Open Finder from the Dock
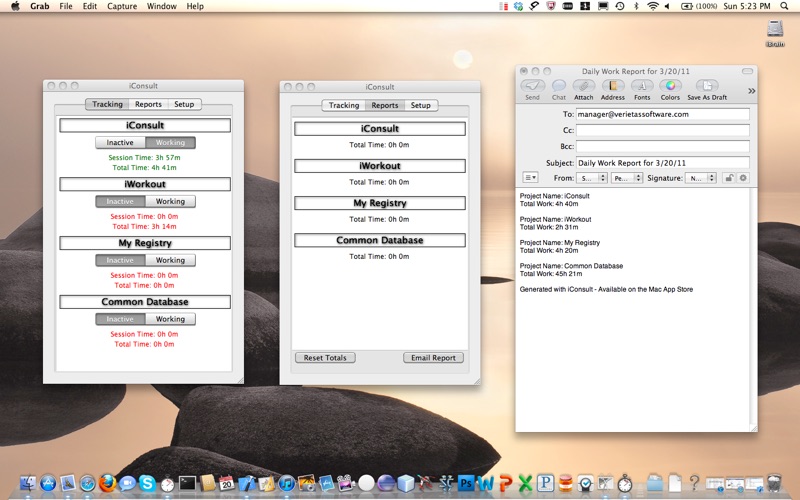The width and height of the screenshot is (800, 500). tap(28, 483)
